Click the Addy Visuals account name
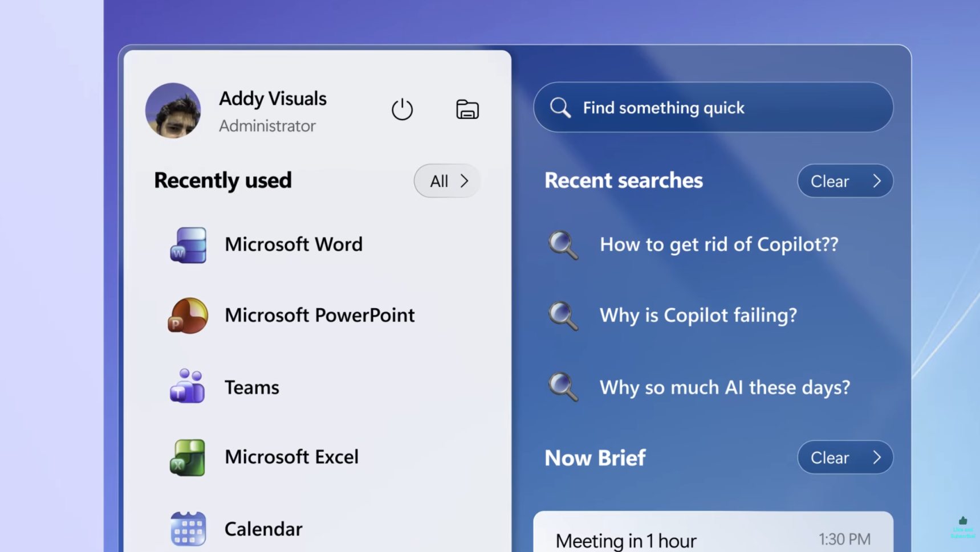980x552 pixels. [273, 99]
